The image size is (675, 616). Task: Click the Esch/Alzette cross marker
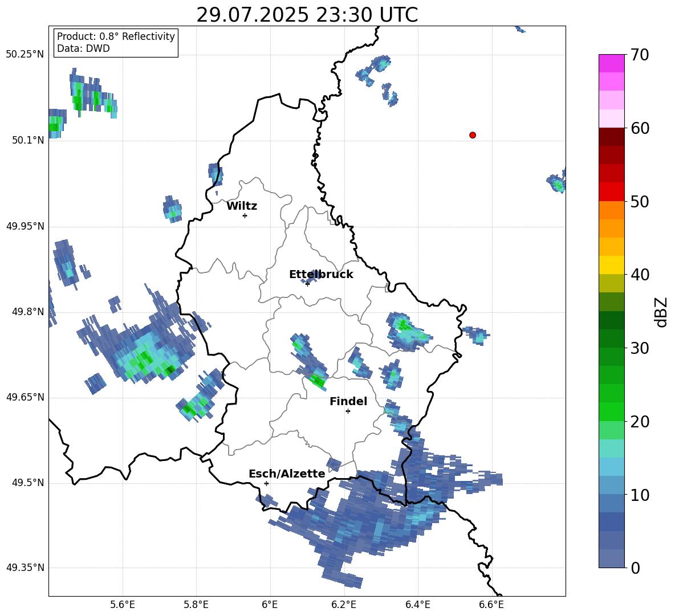(x=266, y=483)
